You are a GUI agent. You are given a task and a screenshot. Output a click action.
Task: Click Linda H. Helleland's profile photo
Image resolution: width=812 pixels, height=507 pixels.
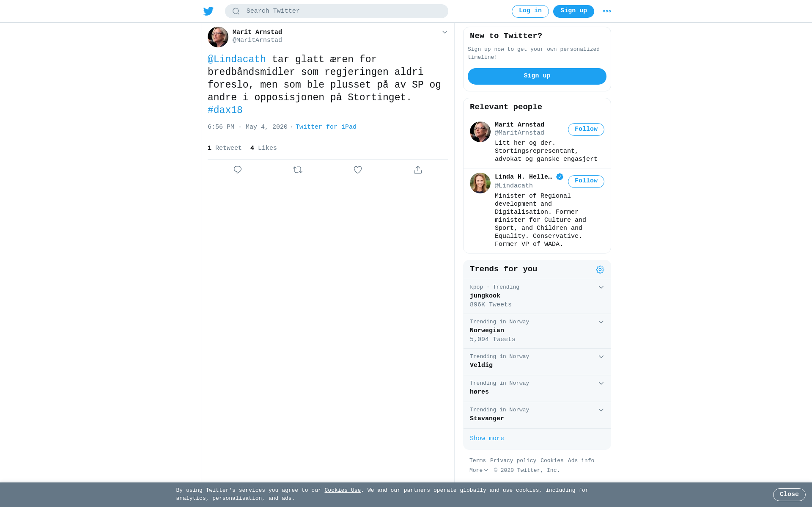[480, 183]
